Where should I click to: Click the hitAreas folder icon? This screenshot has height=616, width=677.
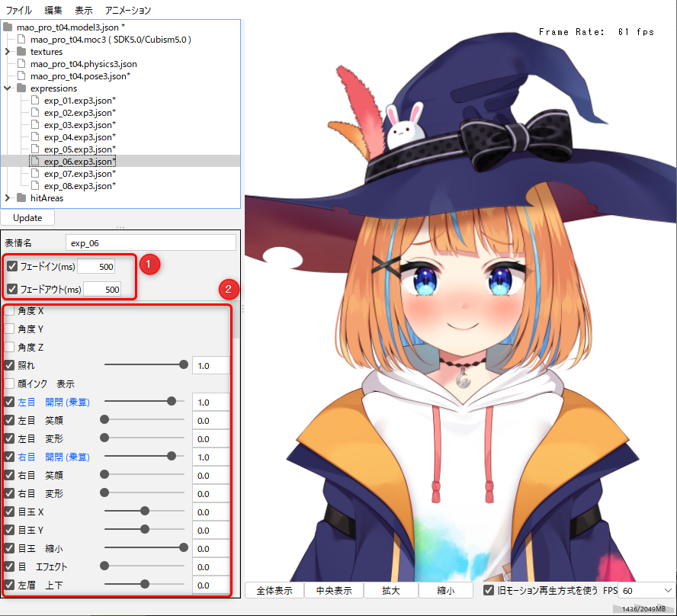21,198
